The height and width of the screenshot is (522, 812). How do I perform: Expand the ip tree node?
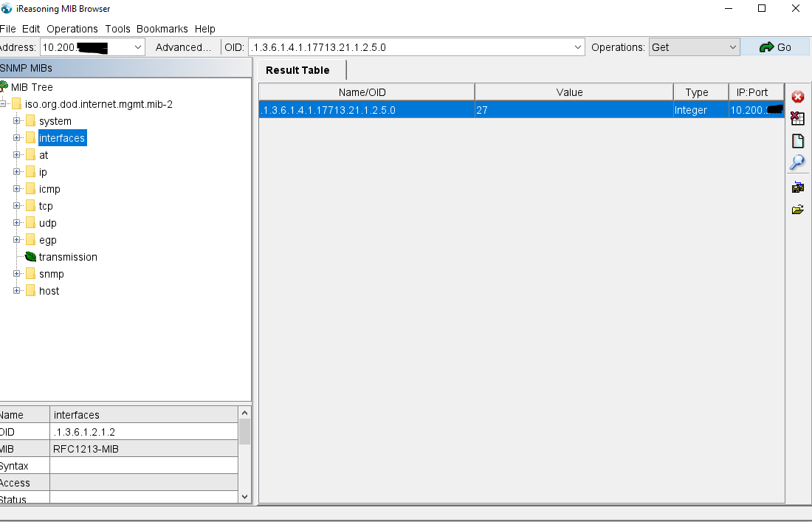[x=16, y=172]
